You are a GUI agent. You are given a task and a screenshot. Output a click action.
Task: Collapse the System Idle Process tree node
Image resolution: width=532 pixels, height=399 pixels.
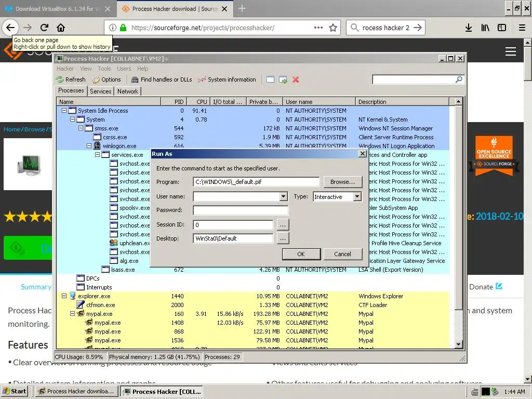click(64, 111)
